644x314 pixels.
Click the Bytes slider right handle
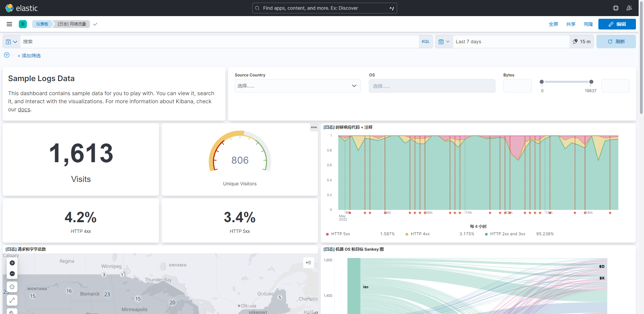point(591,82)
